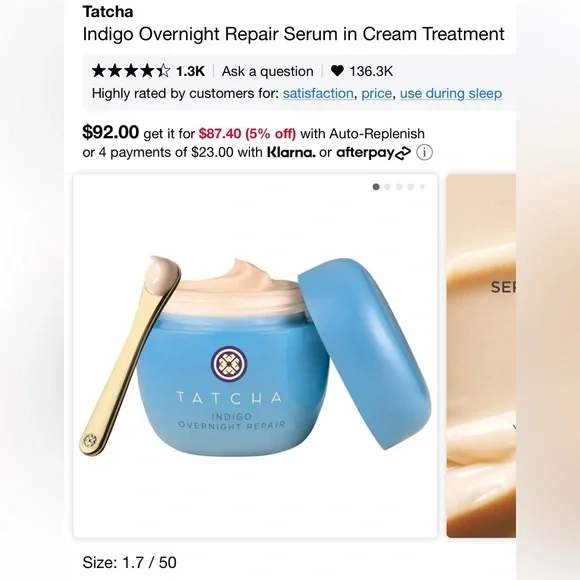The width and height of the screenshot is (580, 580).
Task: Tap the Auto-Replenish discount price text
Action: 247,134
